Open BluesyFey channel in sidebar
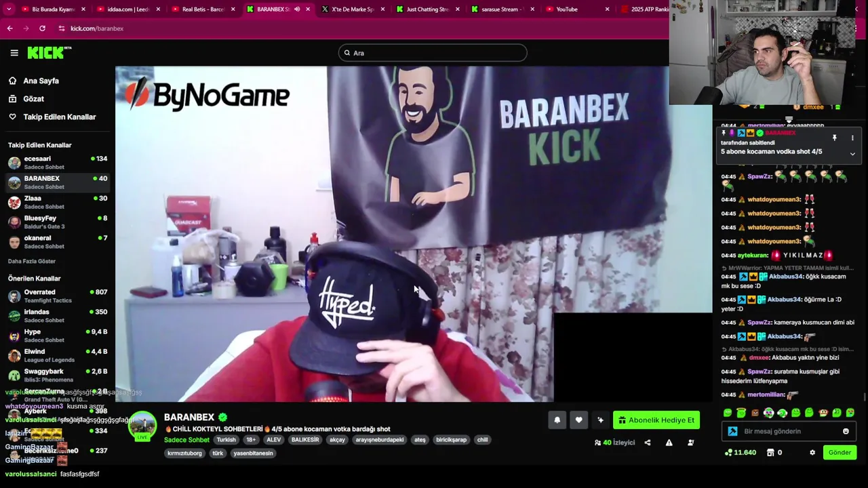 pos(57,222)
